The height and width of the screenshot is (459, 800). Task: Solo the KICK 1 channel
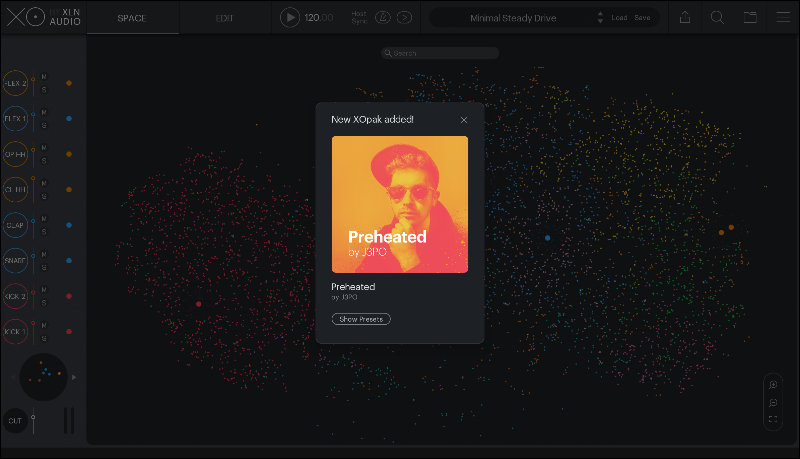pos(44,338)
